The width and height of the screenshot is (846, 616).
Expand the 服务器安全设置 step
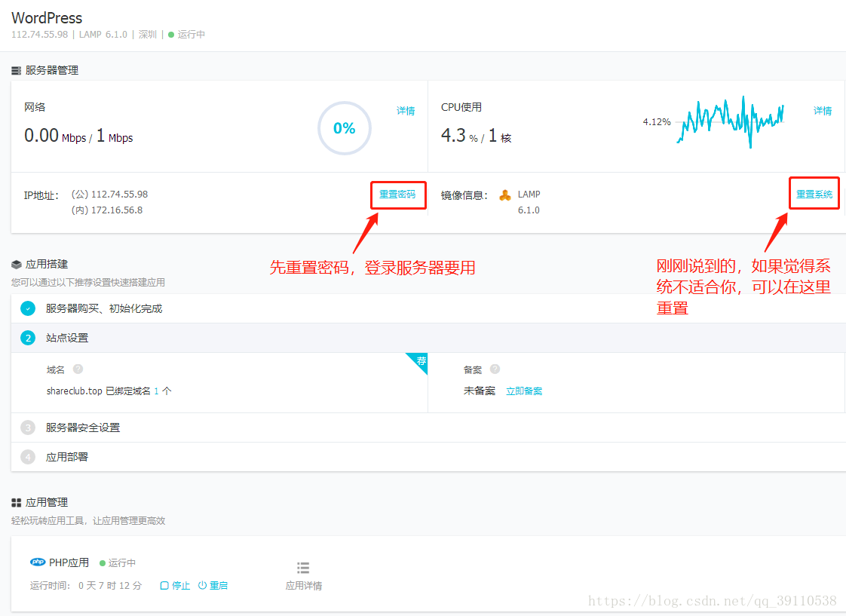[83, 428]
